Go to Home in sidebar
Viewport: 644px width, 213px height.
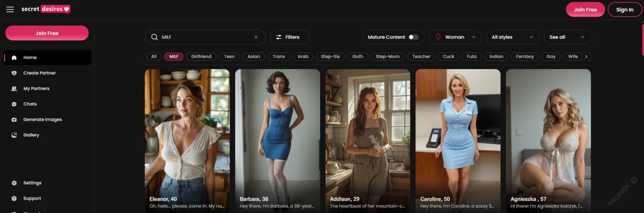[48, 58]
